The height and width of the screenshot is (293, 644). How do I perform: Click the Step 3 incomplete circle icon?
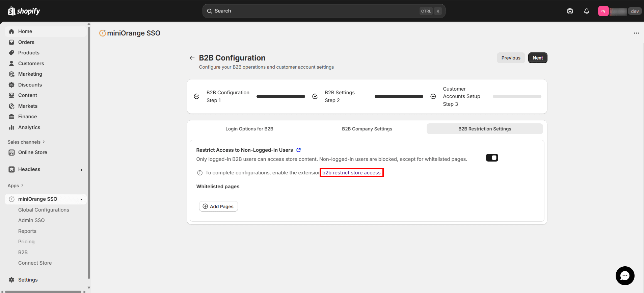433,97
